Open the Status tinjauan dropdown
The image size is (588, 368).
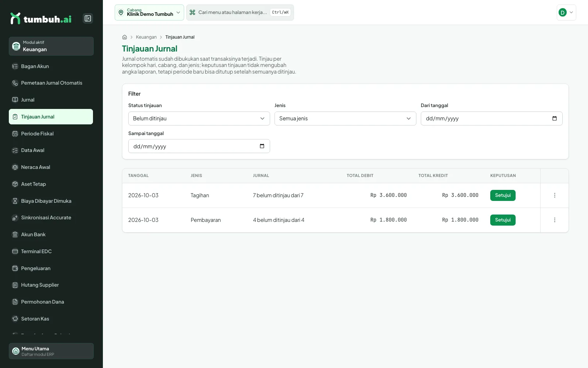[199, 118]
